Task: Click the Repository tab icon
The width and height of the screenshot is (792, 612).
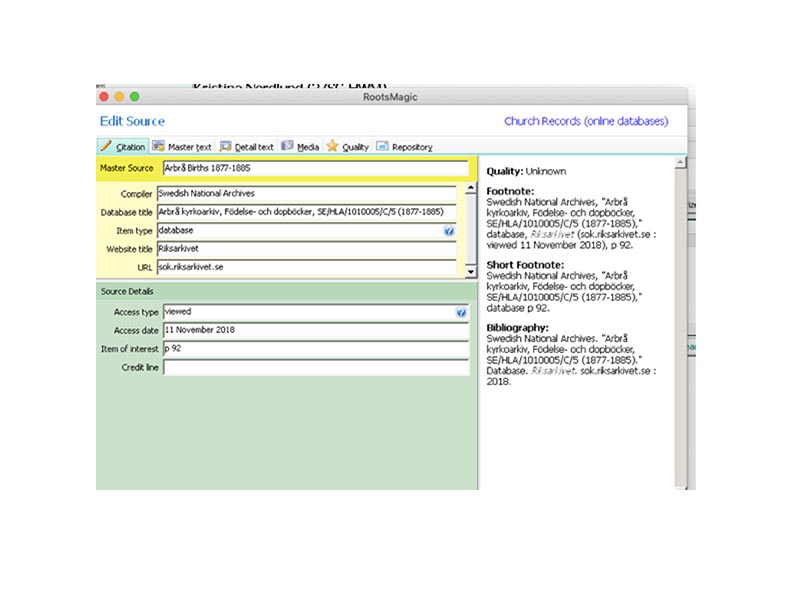Action: [382, 146]
